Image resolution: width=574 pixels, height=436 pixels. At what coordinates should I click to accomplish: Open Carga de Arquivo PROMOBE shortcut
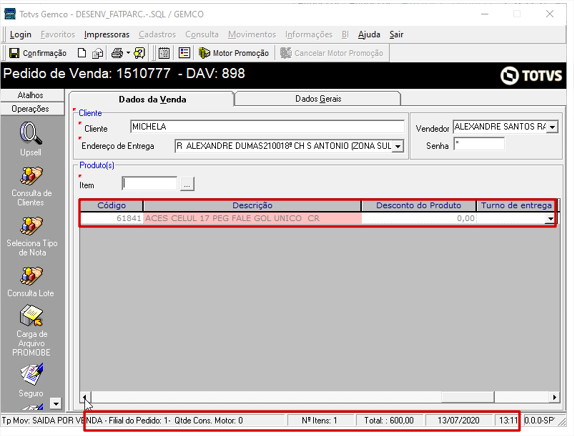(x=31, y=331)
